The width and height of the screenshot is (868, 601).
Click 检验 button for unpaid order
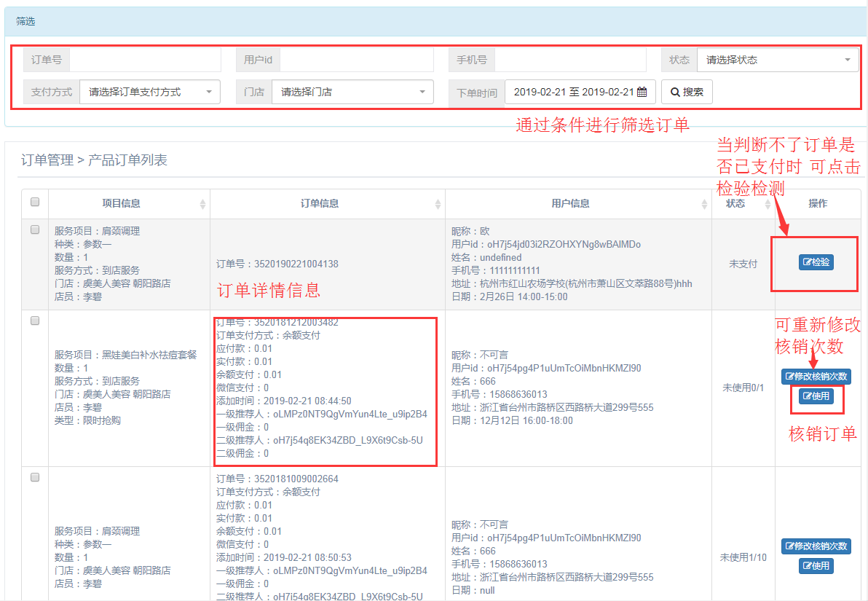click(816, 262)
